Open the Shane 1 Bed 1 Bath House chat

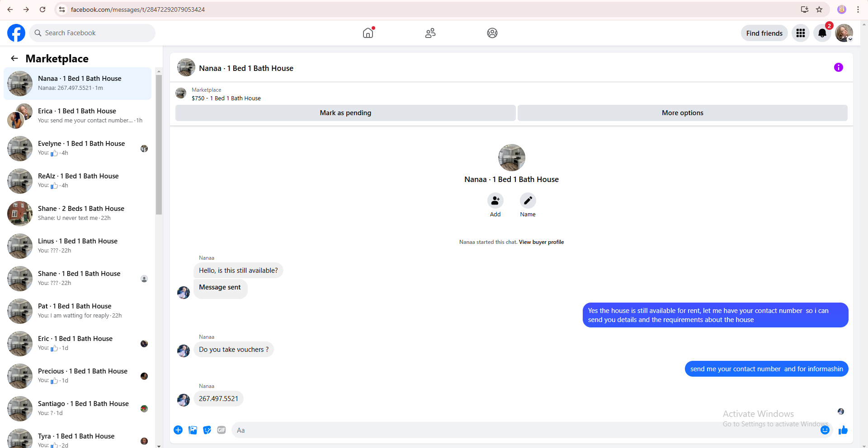point(77,279)
